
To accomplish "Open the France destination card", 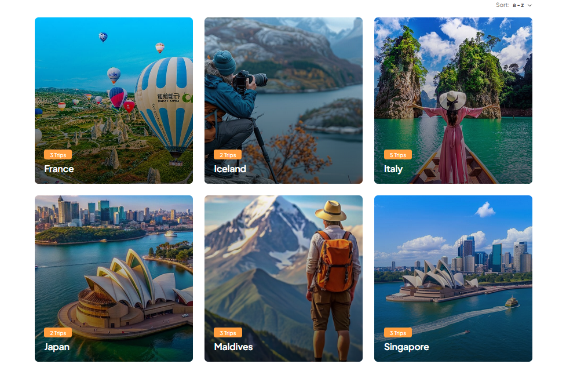I will tap(114, 100).
